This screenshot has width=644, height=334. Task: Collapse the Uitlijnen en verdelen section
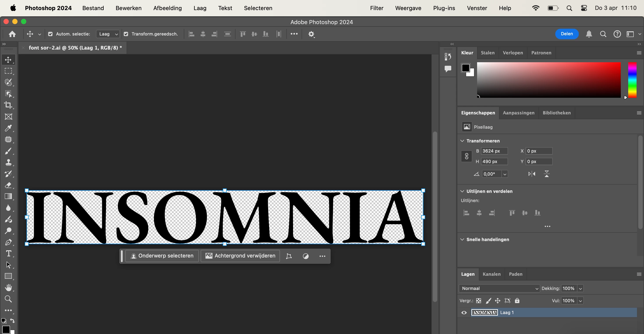click(462, 191)
